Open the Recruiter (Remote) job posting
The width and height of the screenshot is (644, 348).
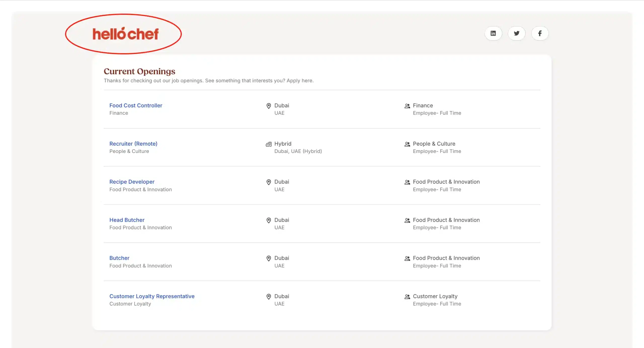point(133,144)
